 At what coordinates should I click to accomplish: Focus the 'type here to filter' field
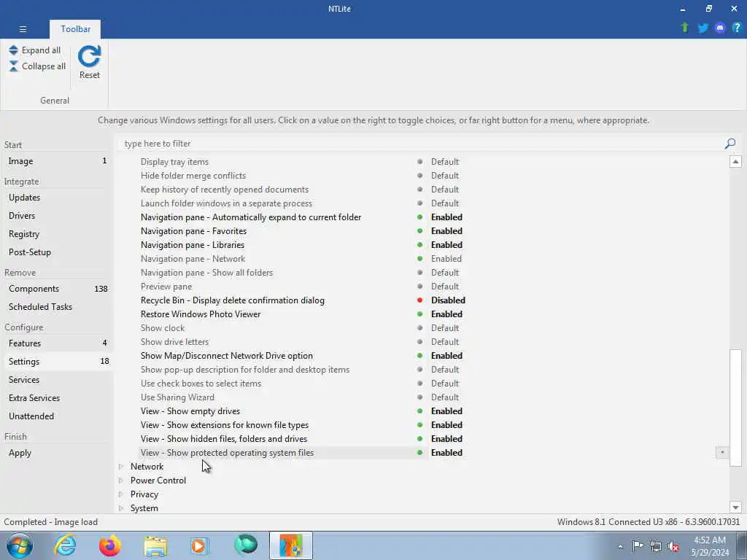(x=422, y=144)
